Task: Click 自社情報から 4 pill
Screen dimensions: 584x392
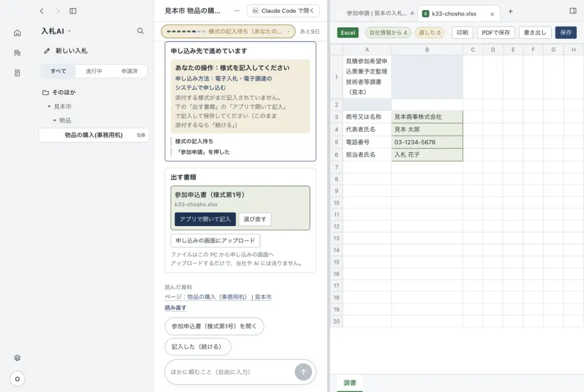Action: click(388, 33)
